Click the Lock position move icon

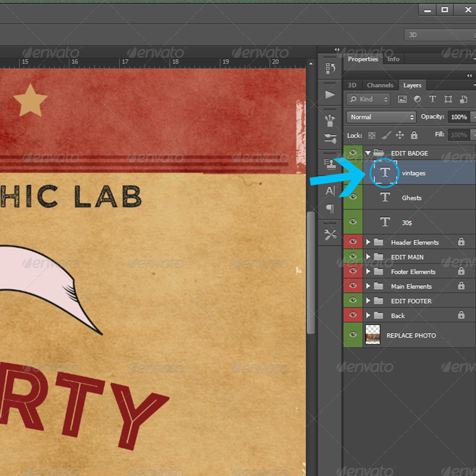(x=400, y=135)
